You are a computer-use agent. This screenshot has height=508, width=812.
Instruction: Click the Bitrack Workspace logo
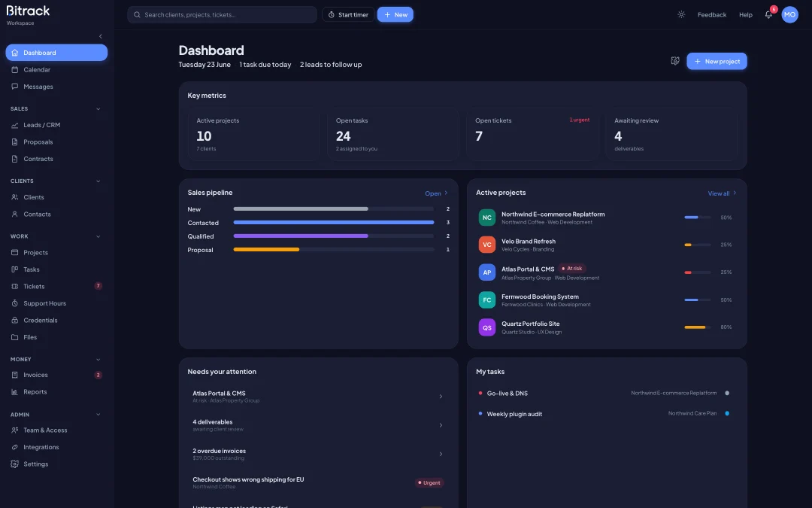[x=28, y=14]
